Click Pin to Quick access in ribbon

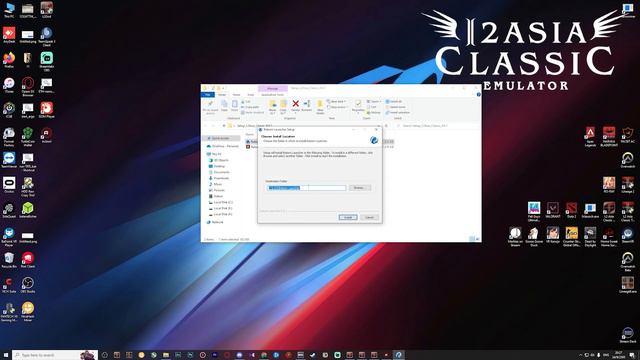pos(210,107)
